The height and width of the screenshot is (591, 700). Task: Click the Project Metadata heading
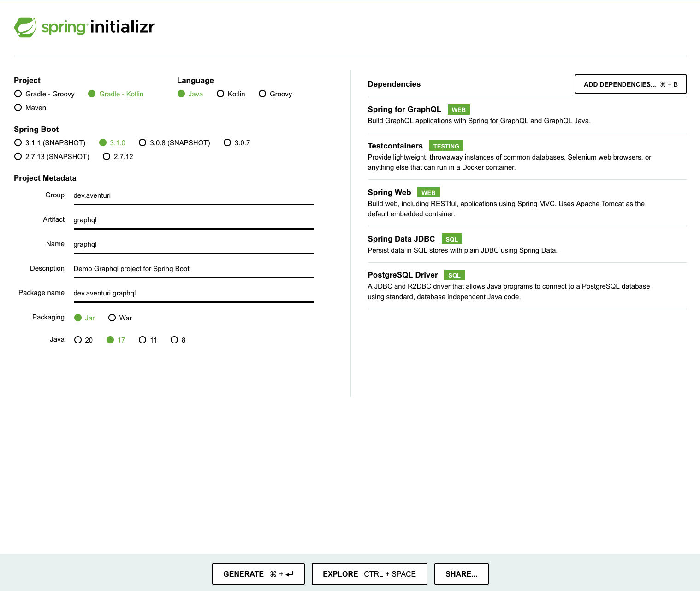(x=45, y=178)
